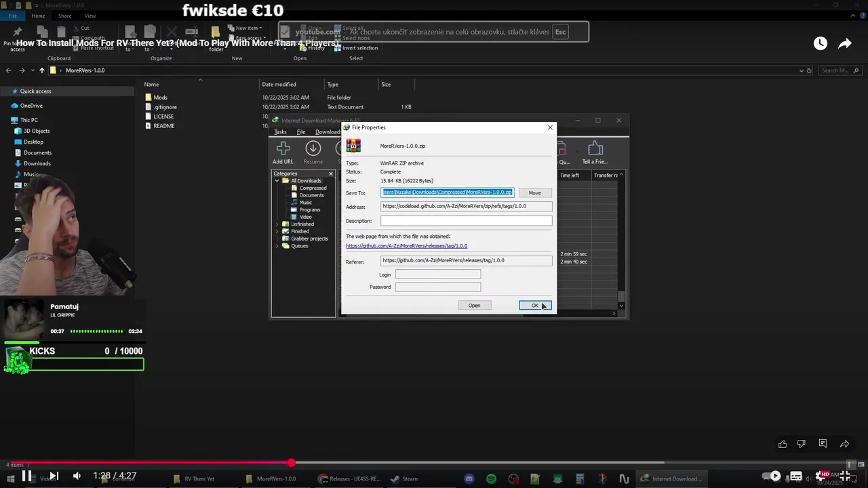Switch to the View ribbon tab
This screenshot has width=868, height=488.
[x=90, y=16]
